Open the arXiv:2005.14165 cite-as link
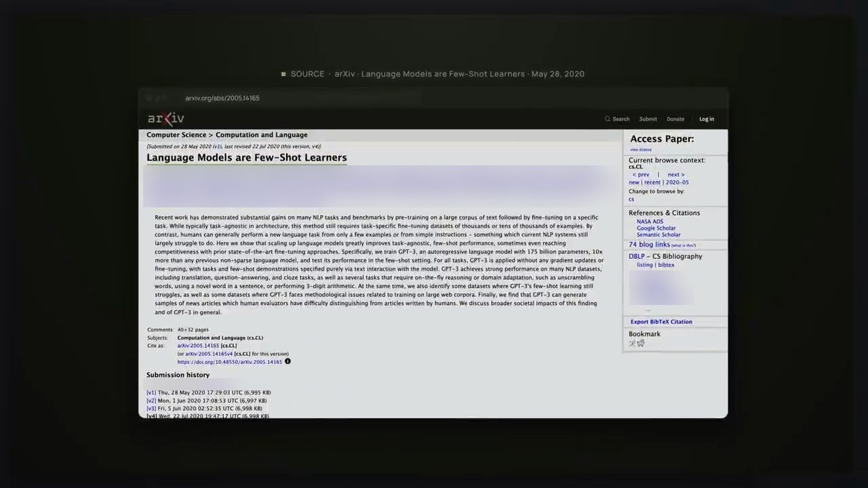Screen dimensions: 868x488 pyautogui.click(x=198, y=346)
